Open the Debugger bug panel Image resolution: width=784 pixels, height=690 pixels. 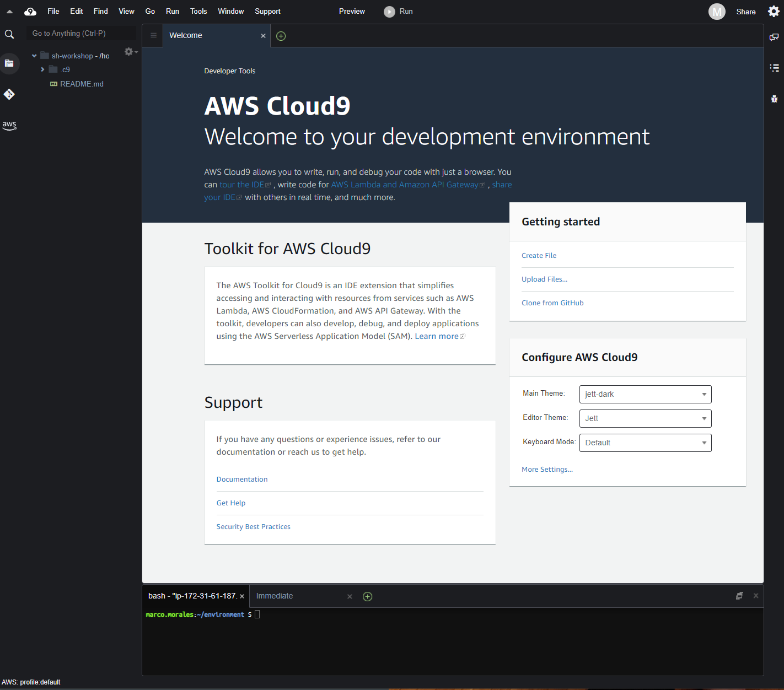tap(774, 99)
